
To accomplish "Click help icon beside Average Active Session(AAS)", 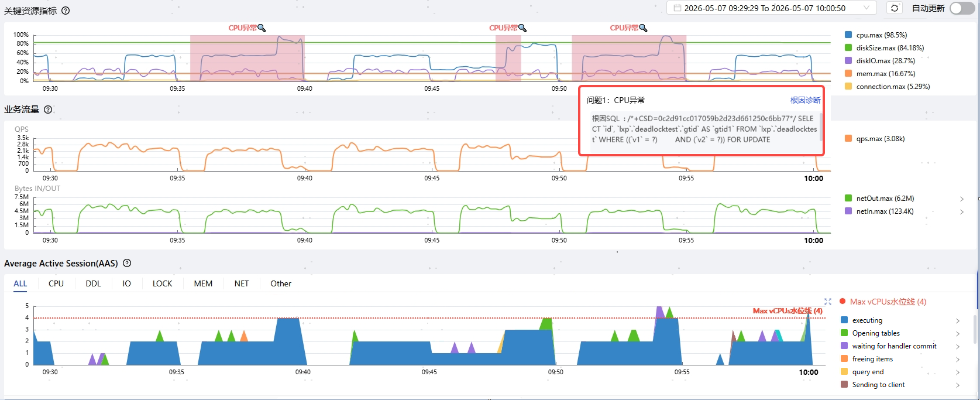I will pyautogui.click(x=127, y=264).
